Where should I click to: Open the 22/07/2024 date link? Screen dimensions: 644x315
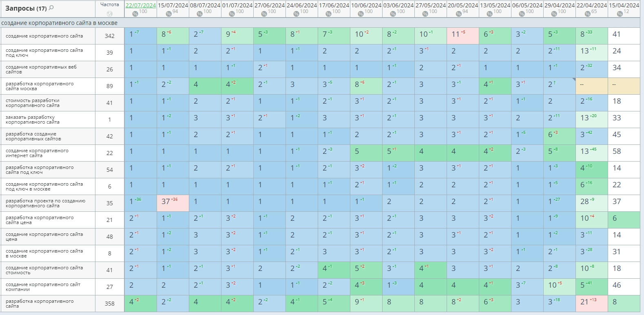point(141,5)
